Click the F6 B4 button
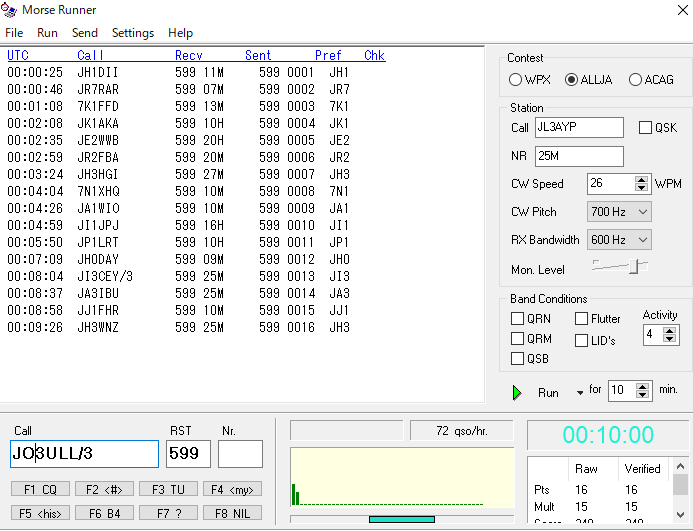The width and height of the screenshot is (693, 531). pos(104,513)
